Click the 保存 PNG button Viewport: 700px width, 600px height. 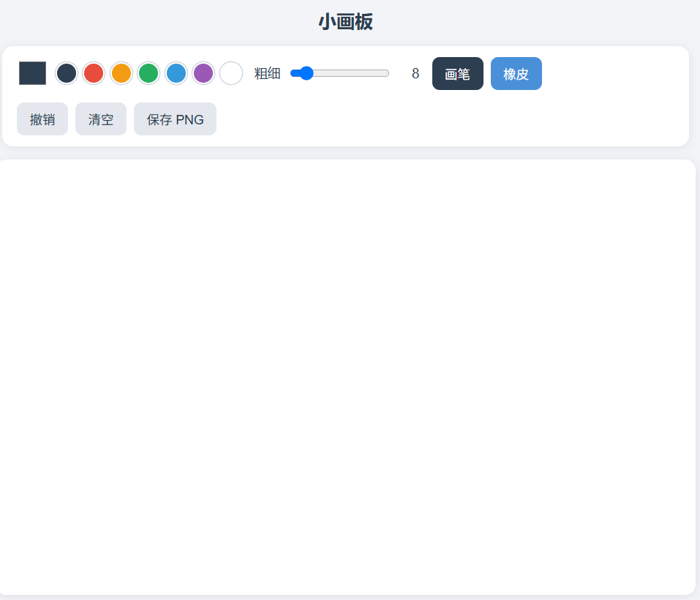175,119
